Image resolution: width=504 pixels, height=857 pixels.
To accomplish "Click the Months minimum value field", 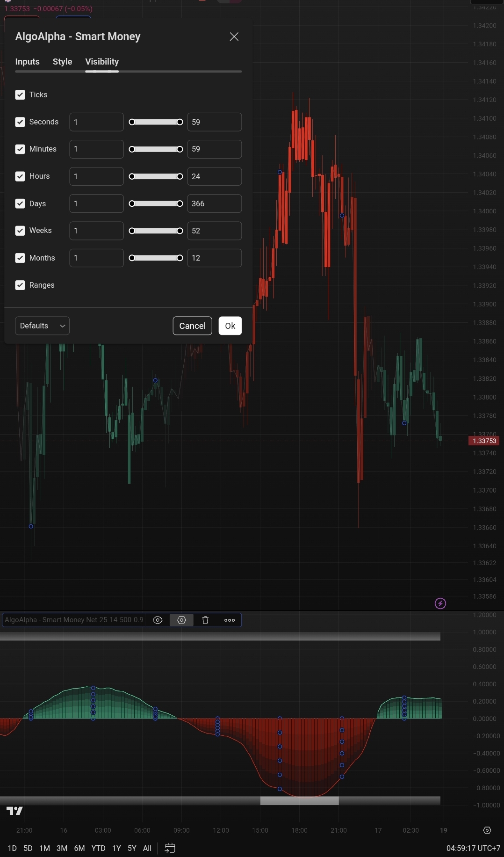I will 96,258.
